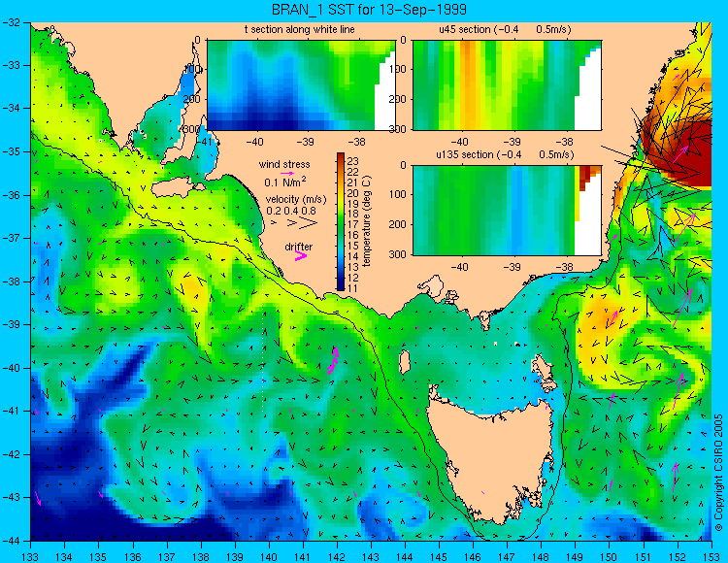Open the u45 velocity section inset plot
The width and height of the screenshot is (728, 563).
[507, 85]
